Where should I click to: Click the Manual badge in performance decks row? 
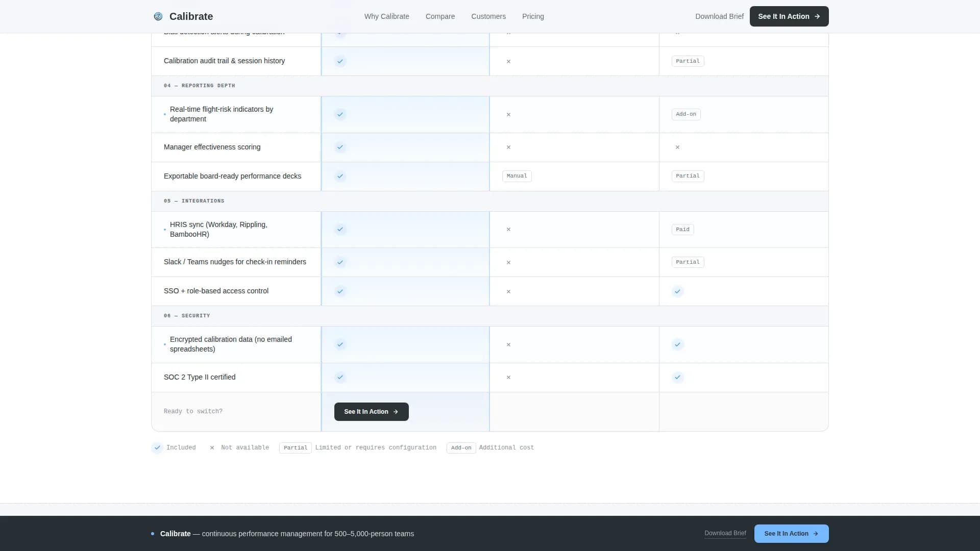click(517, 176)
